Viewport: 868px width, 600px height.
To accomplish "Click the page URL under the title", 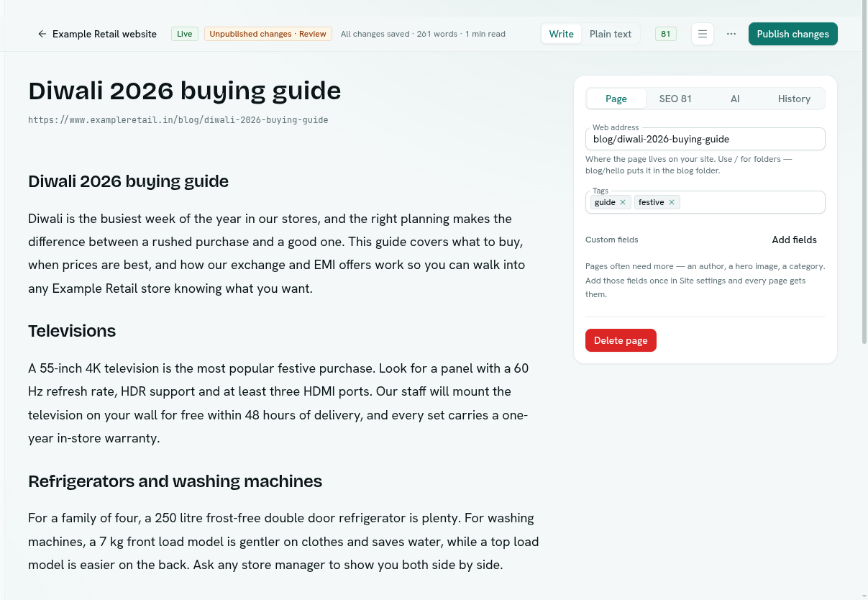I will tap(178, 120).
